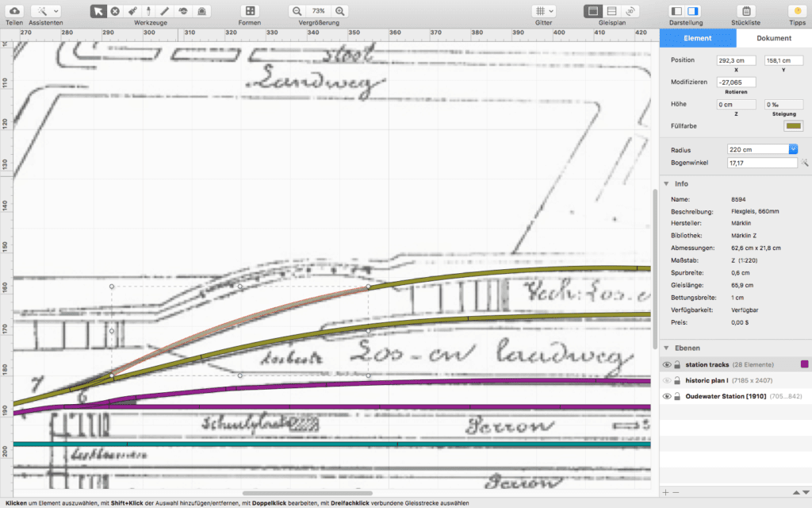812x508 pixels.
Task: Select the Element tab
Action: (x=699, y=37)
